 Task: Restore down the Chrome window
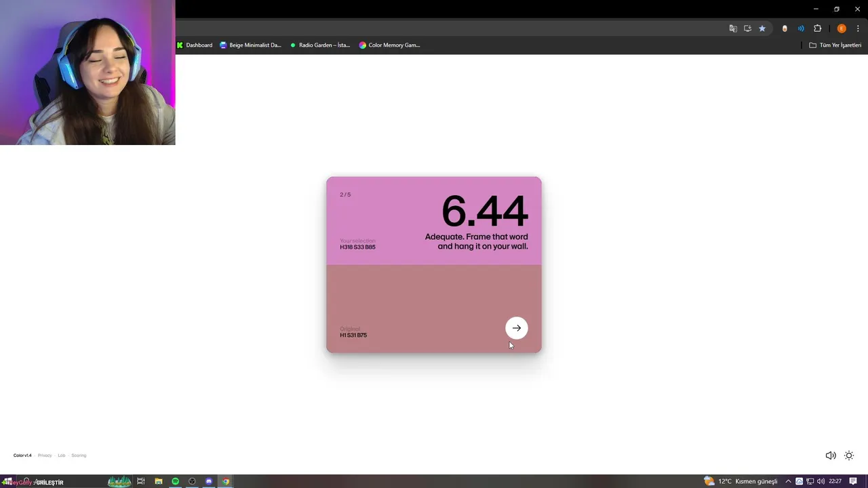(837, 9)
